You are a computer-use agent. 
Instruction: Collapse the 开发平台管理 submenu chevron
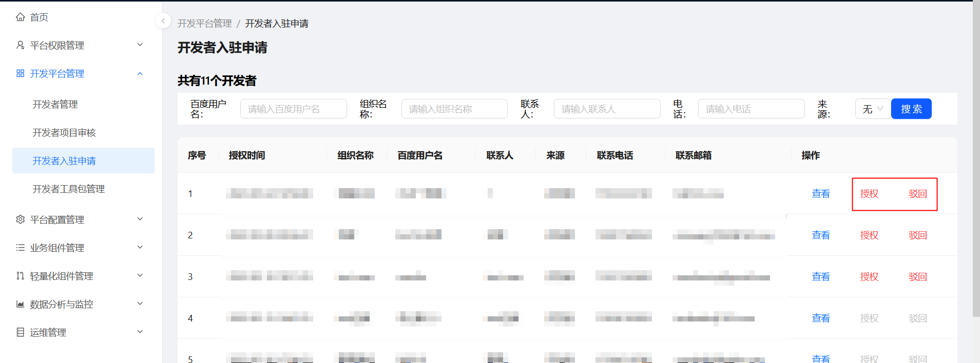(140, 73)
